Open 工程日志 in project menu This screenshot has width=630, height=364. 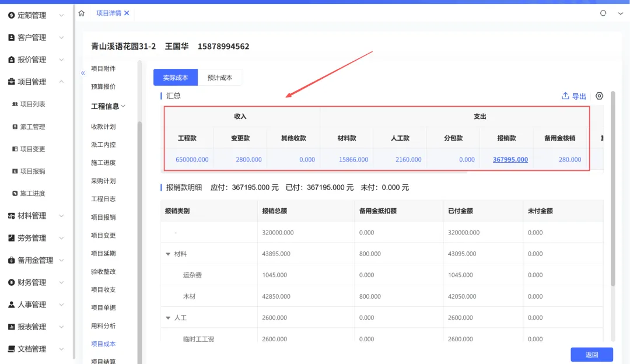pos(103,199)
